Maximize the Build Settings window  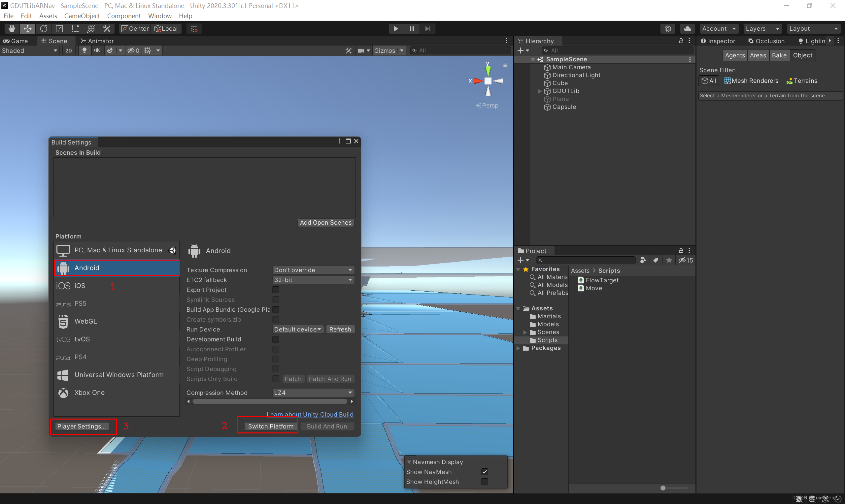coord(348,141)
